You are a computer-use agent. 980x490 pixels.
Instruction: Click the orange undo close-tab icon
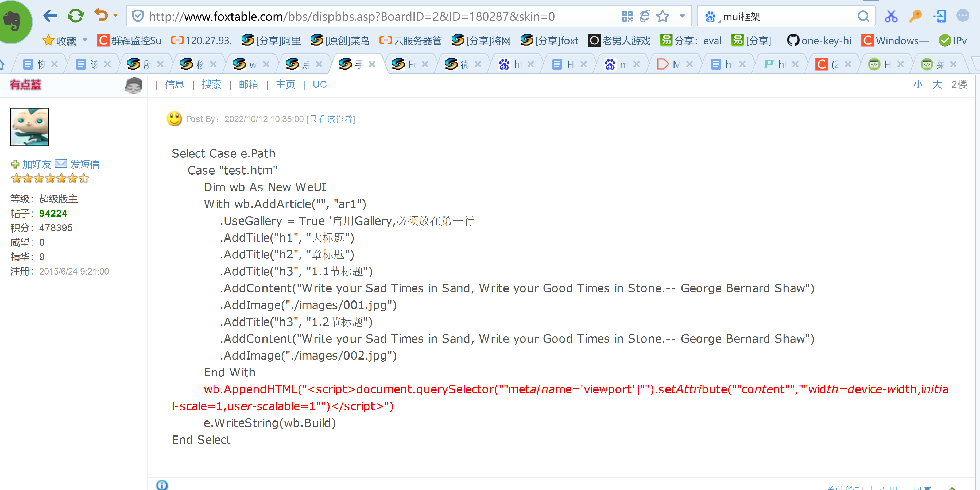[101, 15]
